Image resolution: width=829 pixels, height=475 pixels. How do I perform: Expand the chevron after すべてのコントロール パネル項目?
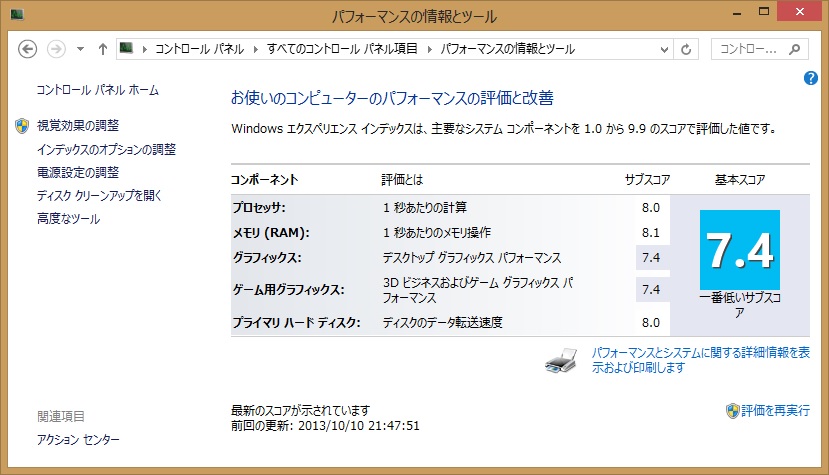point(429,49)
